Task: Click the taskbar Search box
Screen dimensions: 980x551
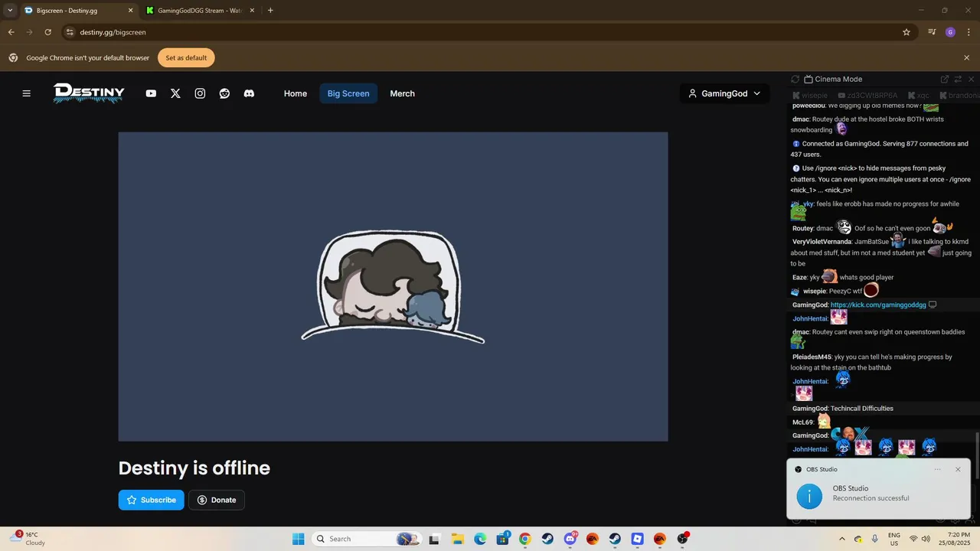Action: (x=366, y=539)
